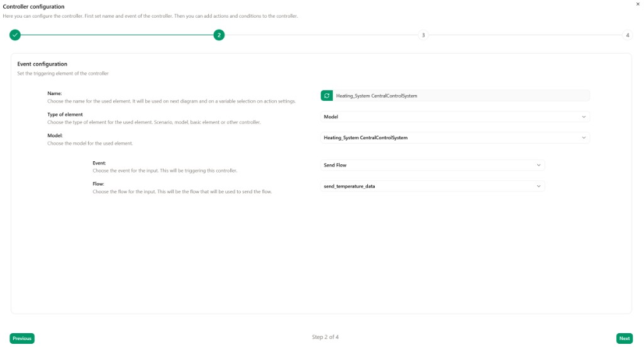Jump to step 4 circle
Screen dimensions: 644x347
click(x=627, y=35)
